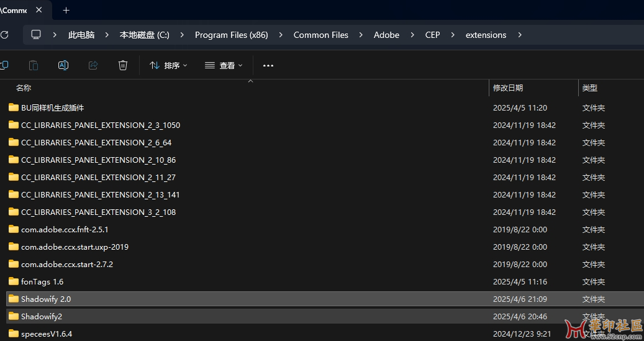The height and width of the screenshot is (341, 644).
Task: Select Shadowify2 folder
Action: click(325, 316)
